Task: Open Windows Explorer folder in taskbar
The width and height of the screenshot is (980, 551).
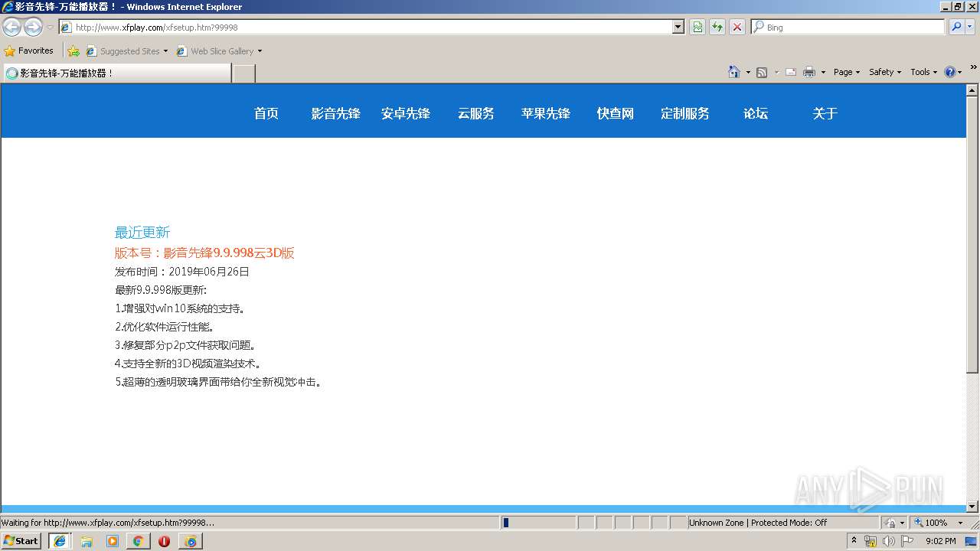Action: (x=87, y=541)
